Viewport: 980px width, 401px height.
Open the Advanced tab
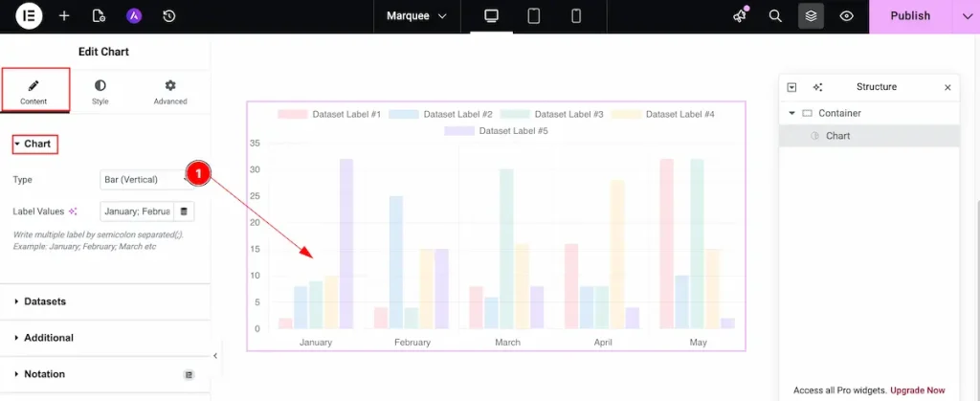pyautogui.click(x=170, y=92)
